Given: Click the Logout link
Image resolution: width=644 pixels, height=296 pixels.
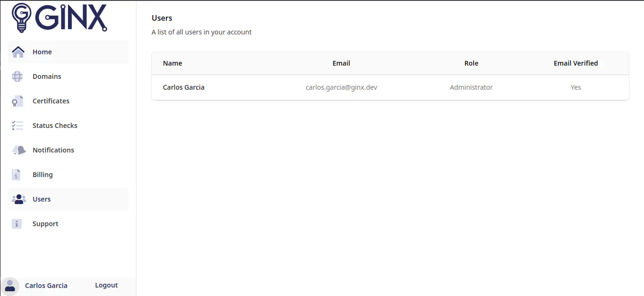Looking at the screenshot, I should 106,285.
